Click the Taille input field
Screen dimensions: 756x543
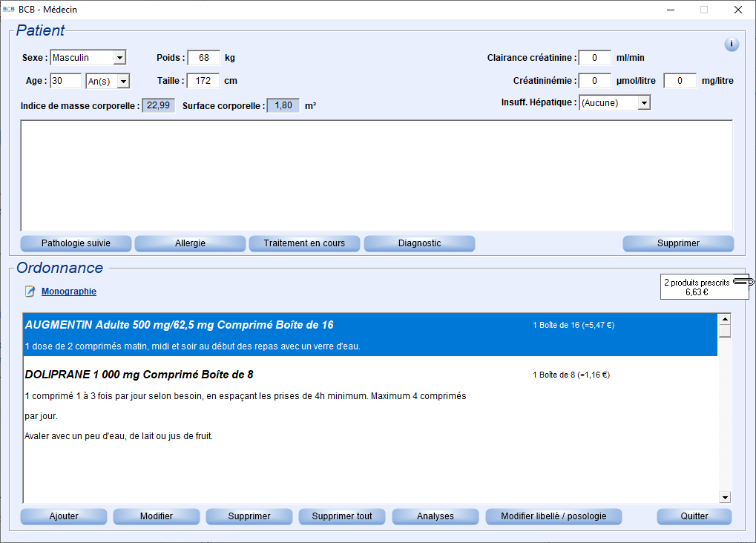coord(203,81)
